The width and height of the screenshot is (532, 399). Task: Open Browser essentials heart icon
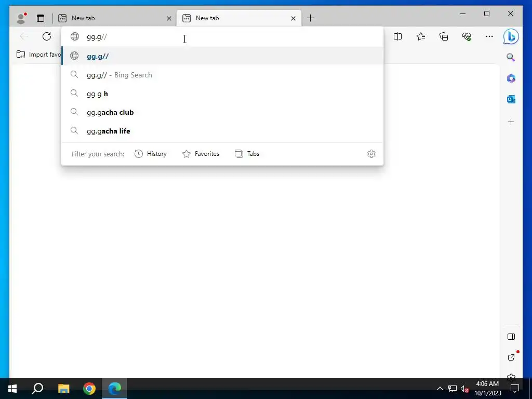point(467,36)
